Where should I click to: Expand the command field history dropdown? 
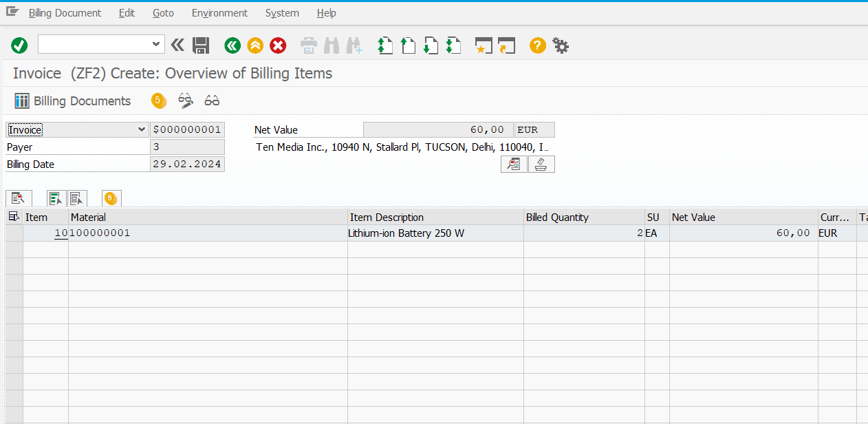157,44
